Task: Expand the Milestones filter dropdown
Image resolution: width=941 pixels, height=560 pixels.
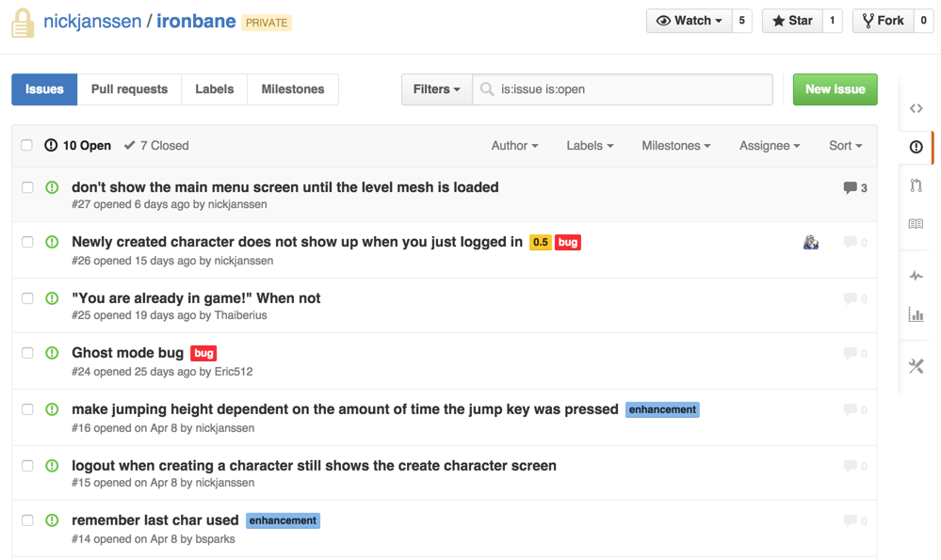Action: click(676, 146)
